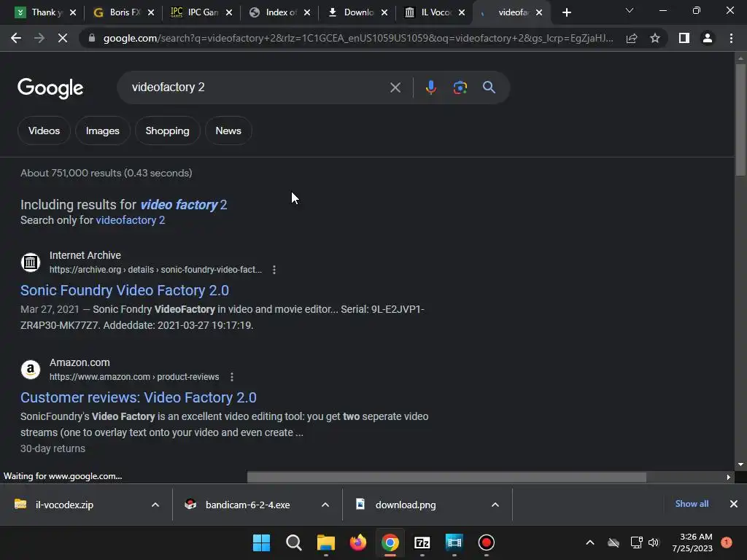Open the volume control in the system tray
Viewport: 747px width, 560px height.
[654, 542]
